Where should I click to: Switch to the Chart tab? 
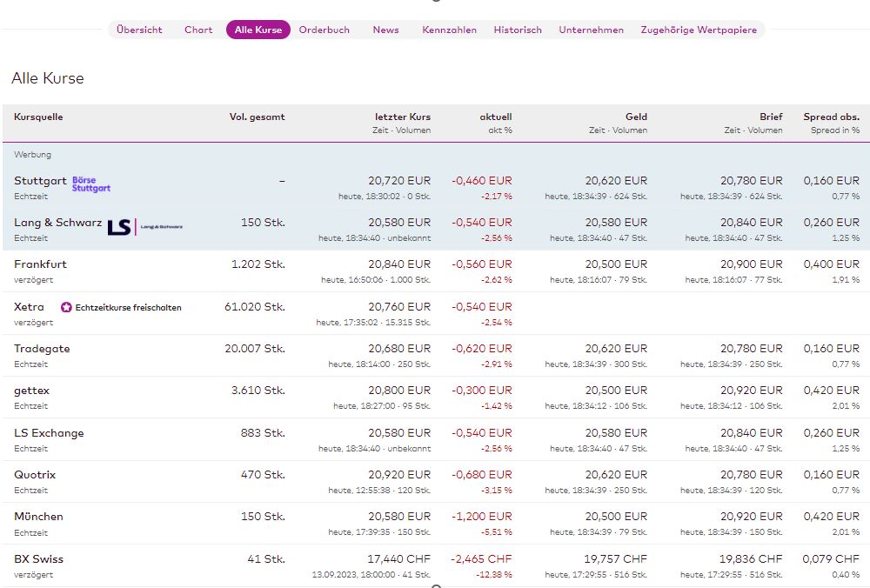click(x=198, y=30)
